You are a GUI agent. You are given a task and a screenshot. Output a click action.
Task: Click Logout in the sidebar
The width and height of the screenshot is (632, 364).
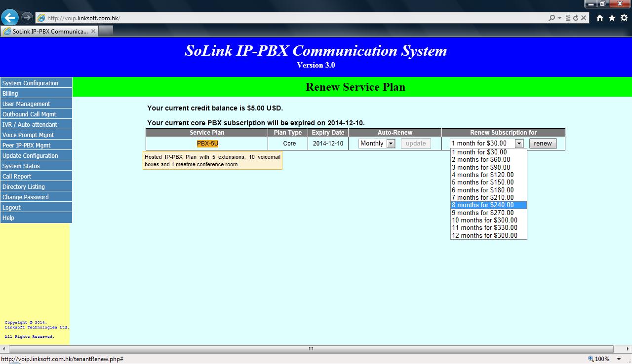36,208
